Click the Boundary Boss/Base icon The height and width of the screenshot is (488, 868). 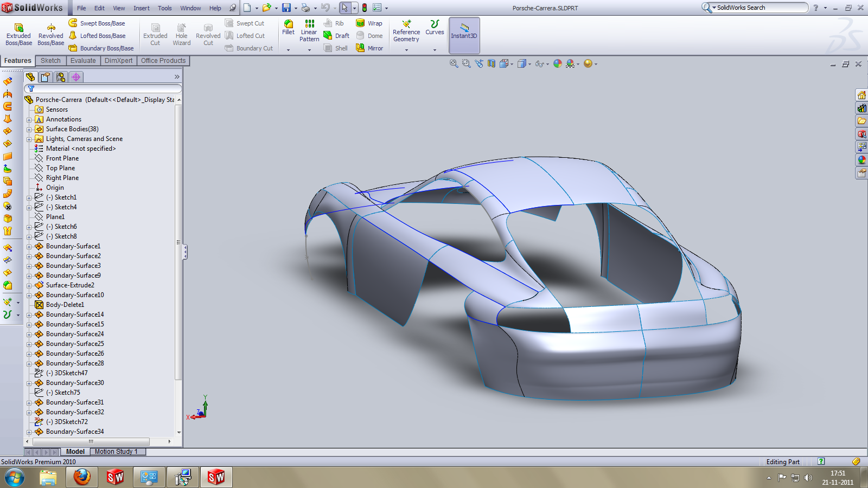73,48
